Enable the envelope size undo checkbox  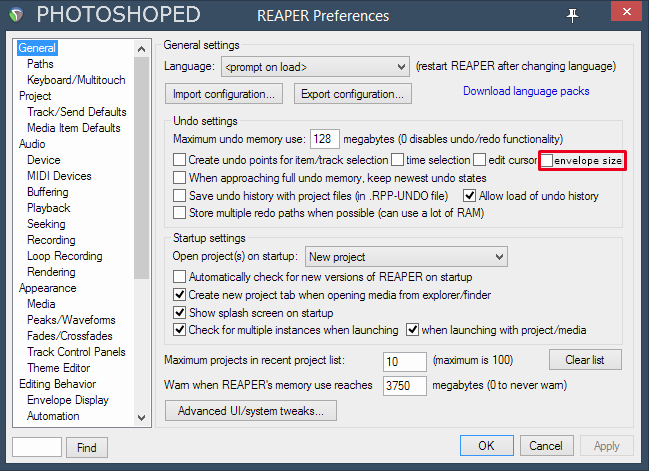click(x=547, y=161)
